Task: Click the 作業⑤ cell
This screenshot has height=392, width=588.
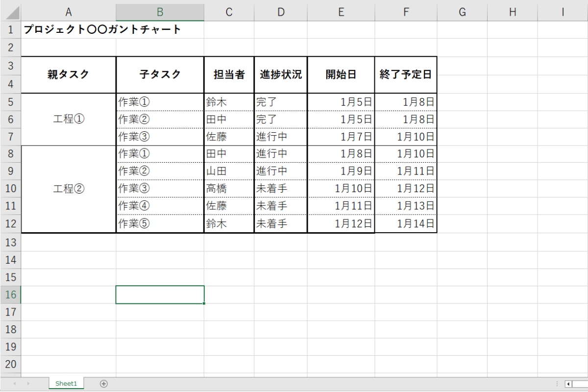Action: click(160, 224)
